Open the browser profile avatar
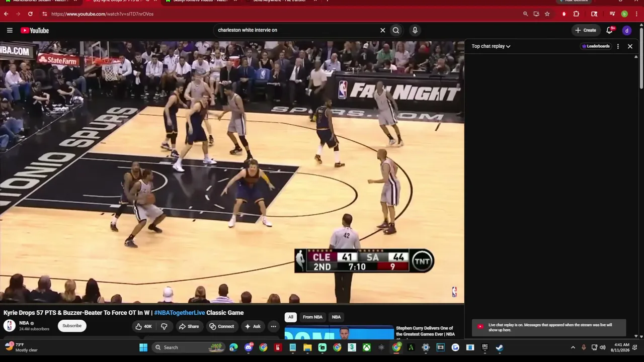The height and width of the screenshot is (362, 644). tap(624, 14)
